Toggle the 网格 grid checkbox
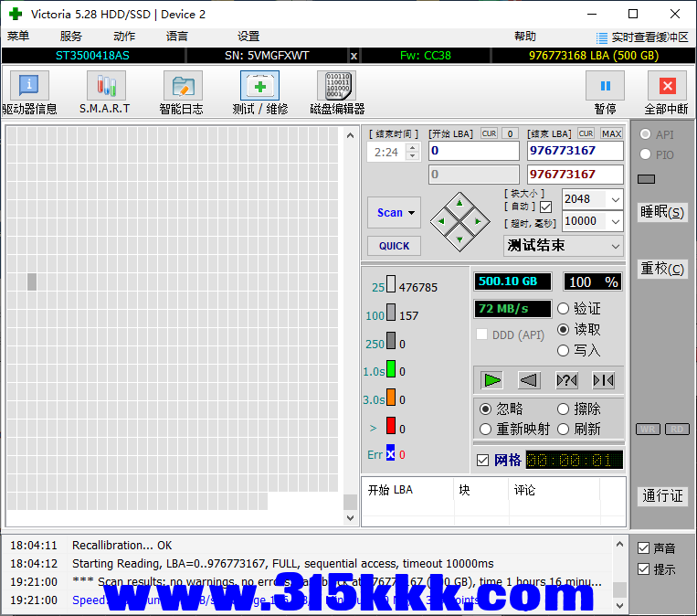The width and height of the screenshot is (697, 616). (x=483, y=460)
